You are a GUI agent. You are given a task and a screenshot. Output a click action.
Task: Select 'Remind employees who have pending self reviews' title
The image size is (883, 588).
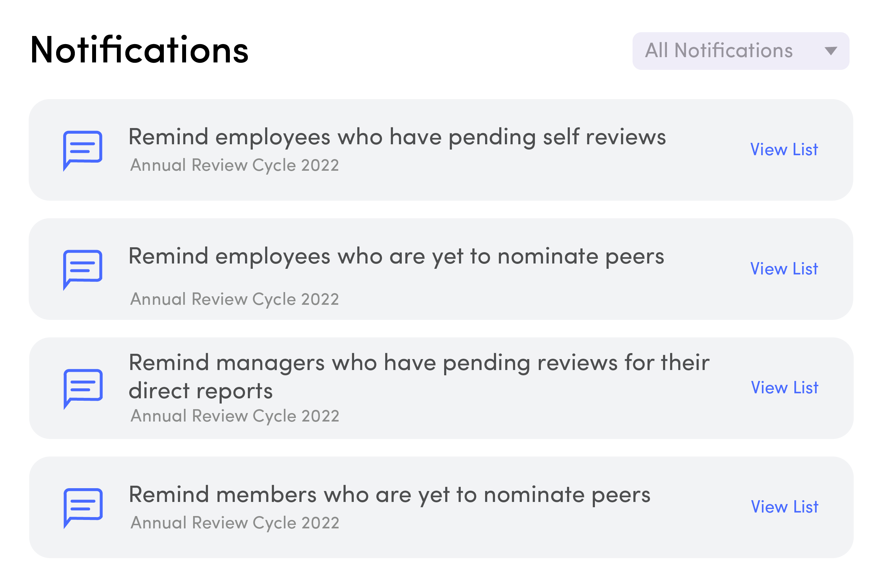(397, 137)
